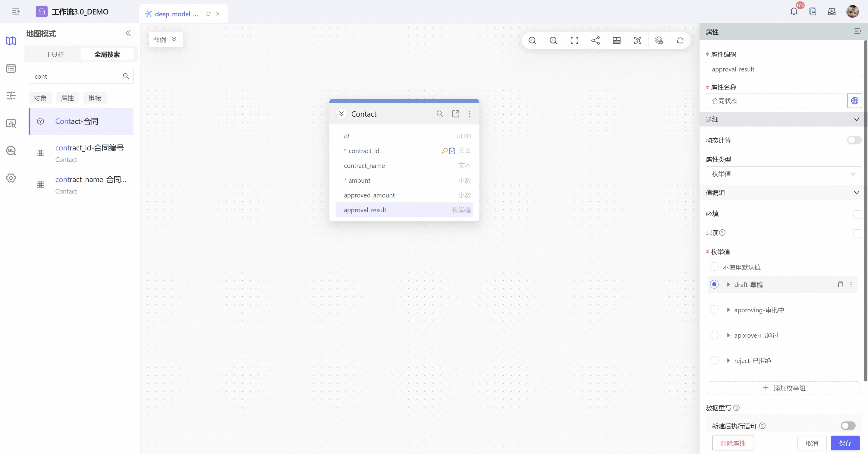868x454 pixels.
Task: Switch to the 工具栏 tab
Action: (x=55, y=54)
